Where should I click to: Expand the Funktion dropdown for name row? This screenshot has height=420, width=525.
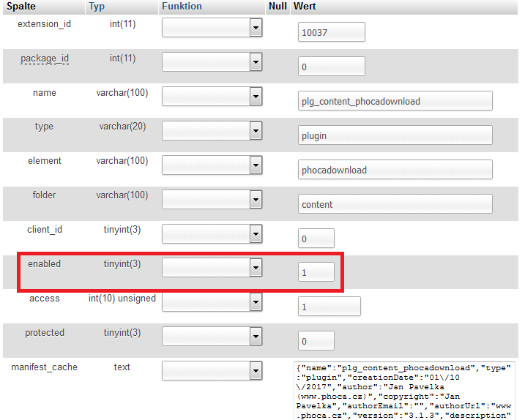click(212, 96)
